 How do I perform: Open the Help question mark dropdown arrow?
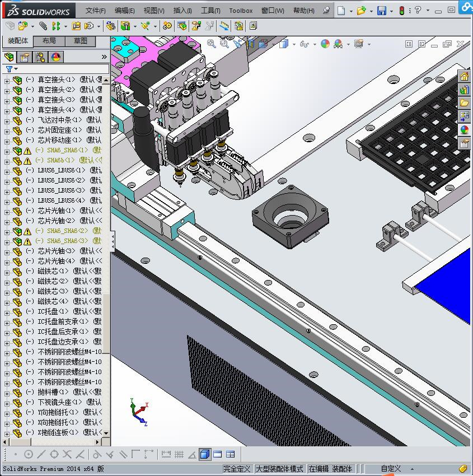click(428, 10)
